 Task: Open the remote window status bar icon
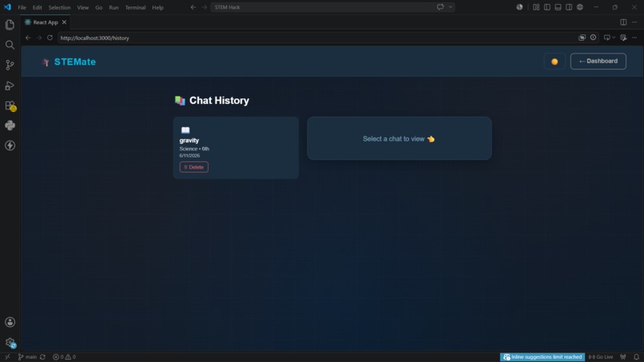coord(7,357)
